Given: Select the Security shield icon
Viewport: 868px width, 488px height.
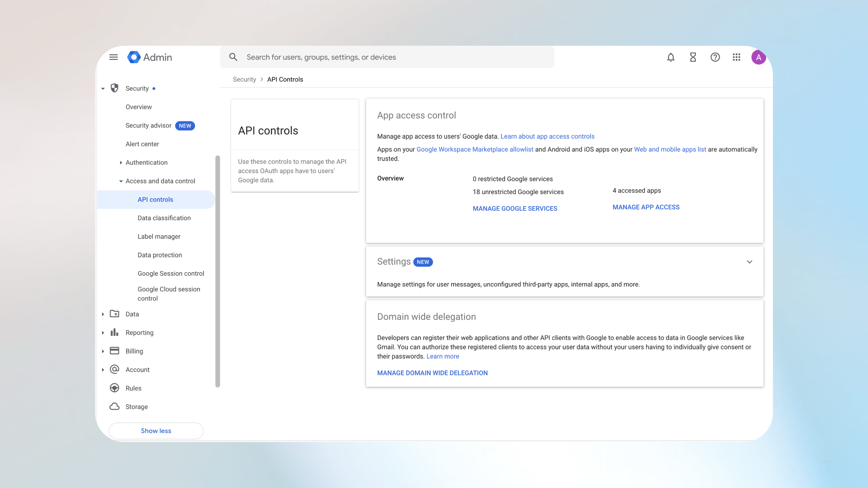Looking at the screenshot, I should pyautogui.click(x=114, y=88).
